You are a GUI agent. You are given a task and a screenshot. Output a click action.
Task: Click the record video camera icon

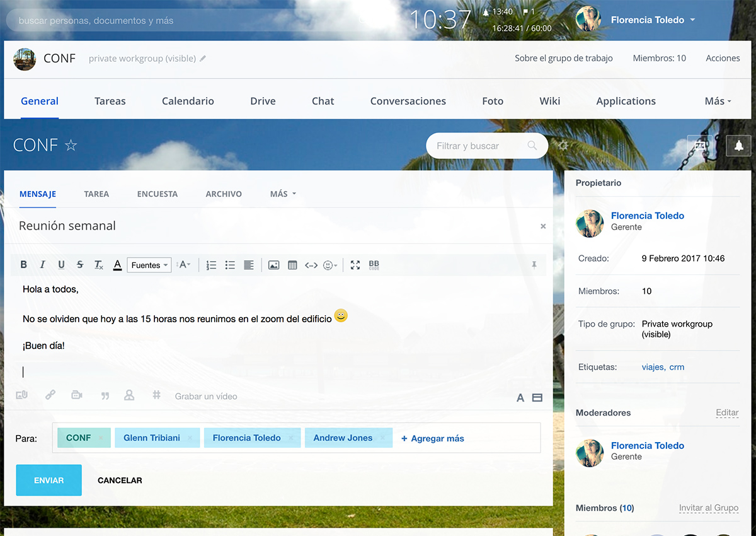pos(77,395)
